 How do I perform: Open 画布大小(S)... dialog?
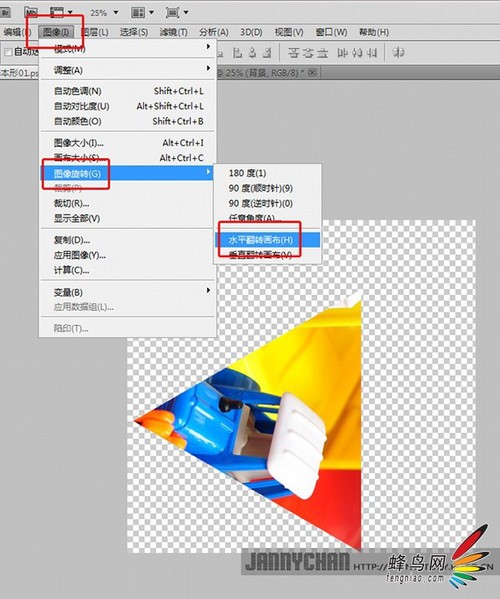(128, 158)
